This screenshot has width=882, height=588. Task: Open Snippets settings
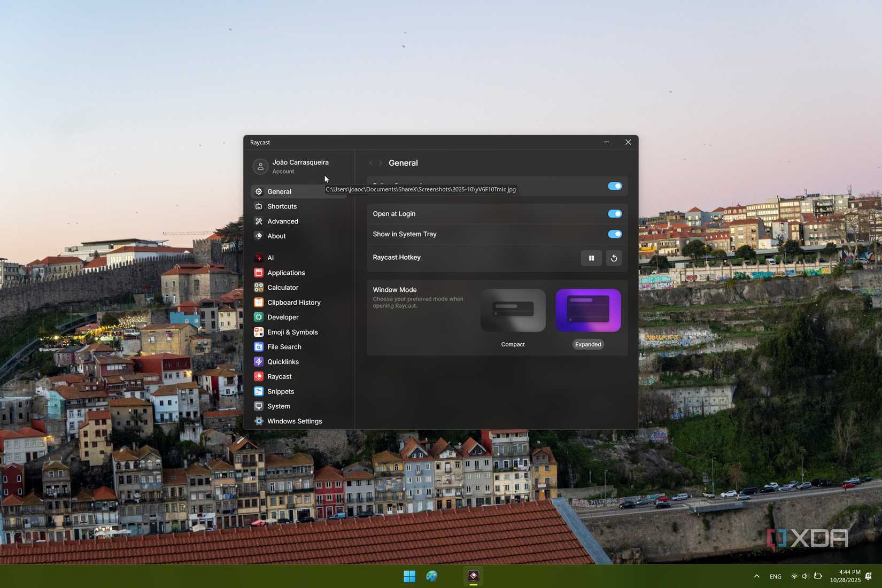(298, 392)
